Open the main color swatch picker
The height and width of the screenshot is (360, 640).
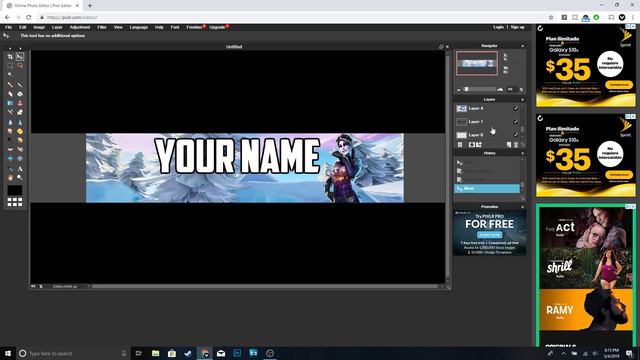click(x=15, y=190)
